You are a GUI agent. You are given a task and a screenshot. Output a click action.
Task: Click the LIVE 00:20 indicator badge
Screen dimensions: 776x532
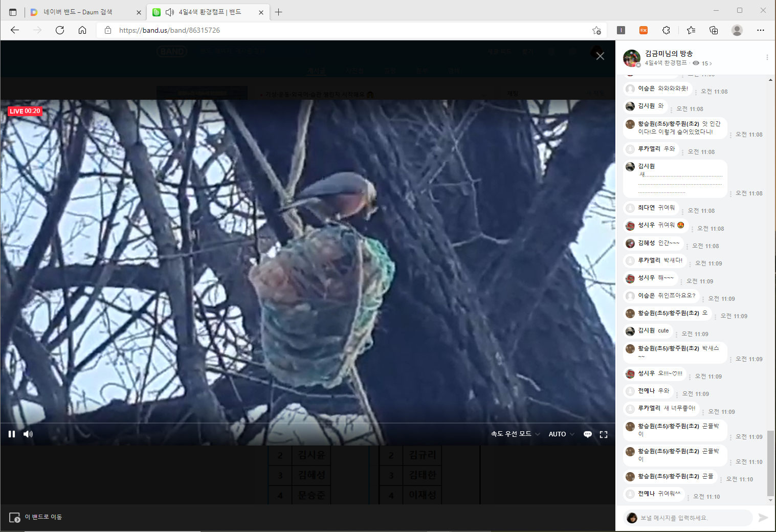click(x=25, y=111)
